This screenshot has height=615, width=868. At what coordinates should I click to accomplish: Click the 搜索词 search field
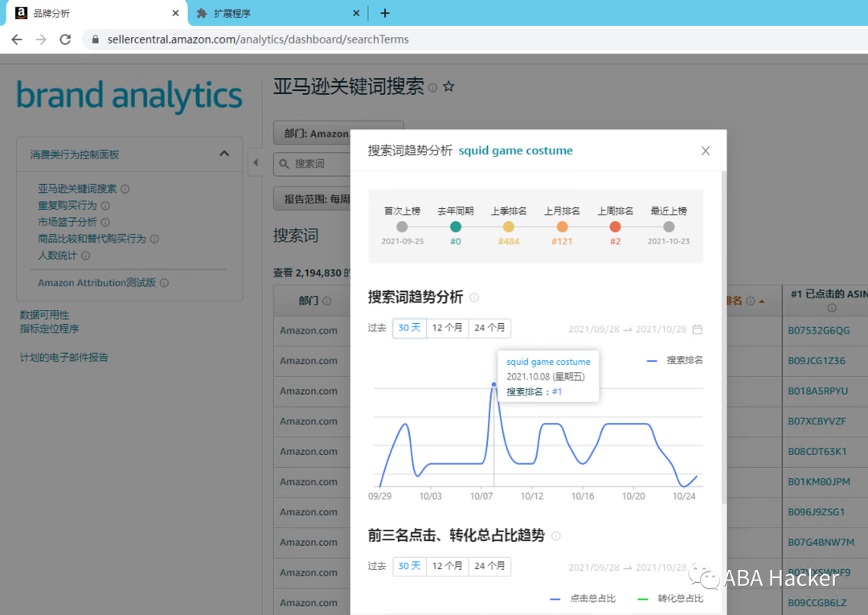click(x=312, y=164)
